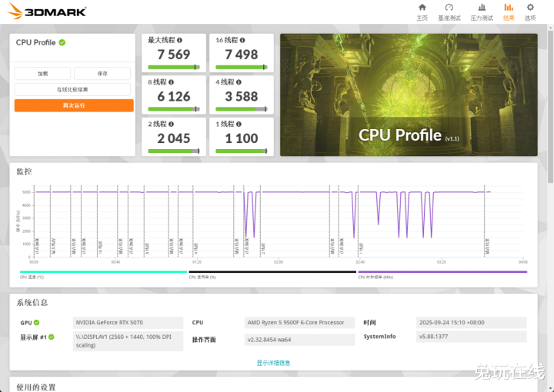Viewport: 554px width, 392px height.
Task: Switch to the 结果 results tab
Action: [509, 12]
